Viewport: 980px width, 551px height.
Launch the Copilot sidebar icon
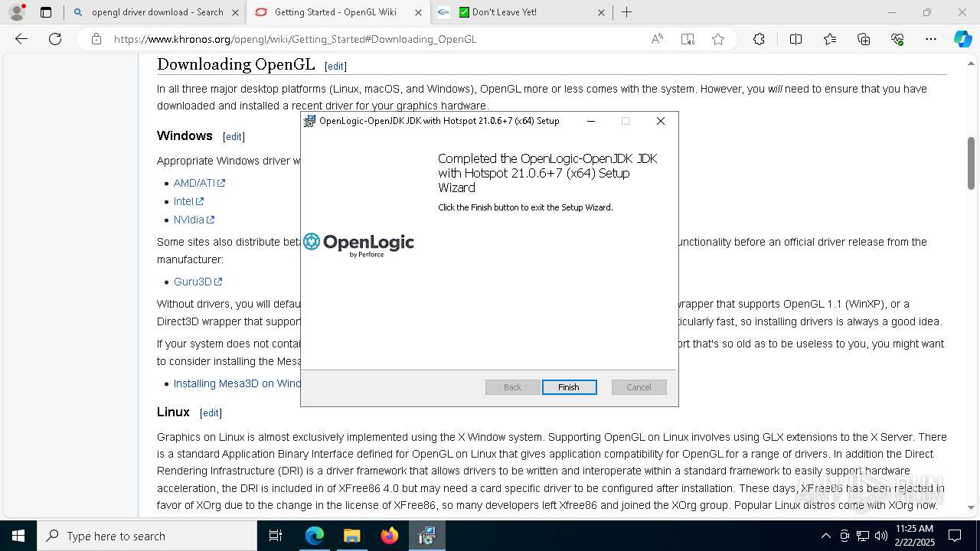coord(962,39)
